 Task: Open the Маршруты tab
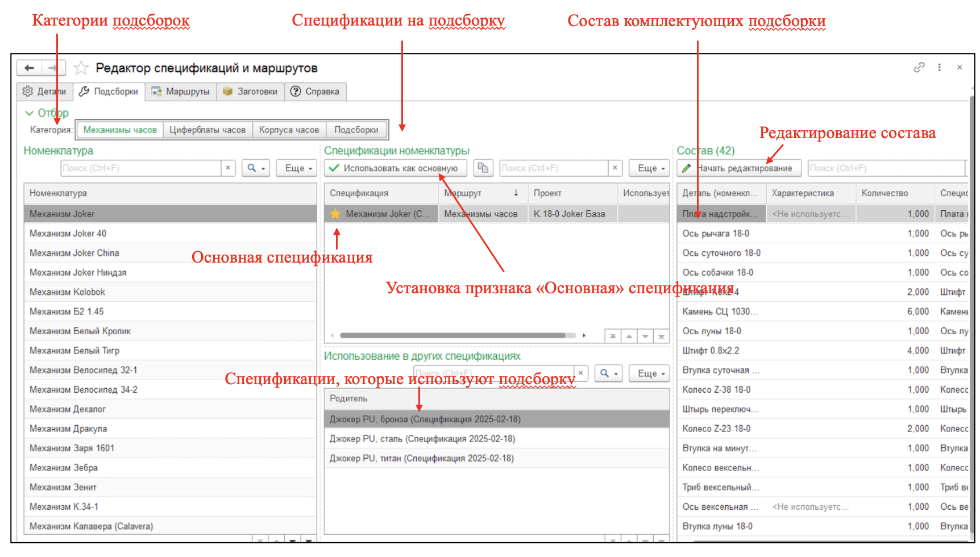tap(181, 92)
